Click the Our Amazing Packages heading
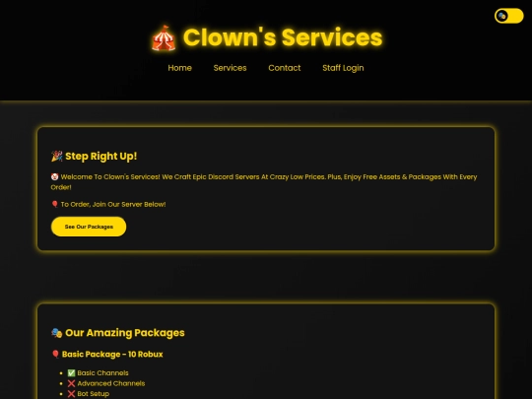 click(x=125, y=333)
